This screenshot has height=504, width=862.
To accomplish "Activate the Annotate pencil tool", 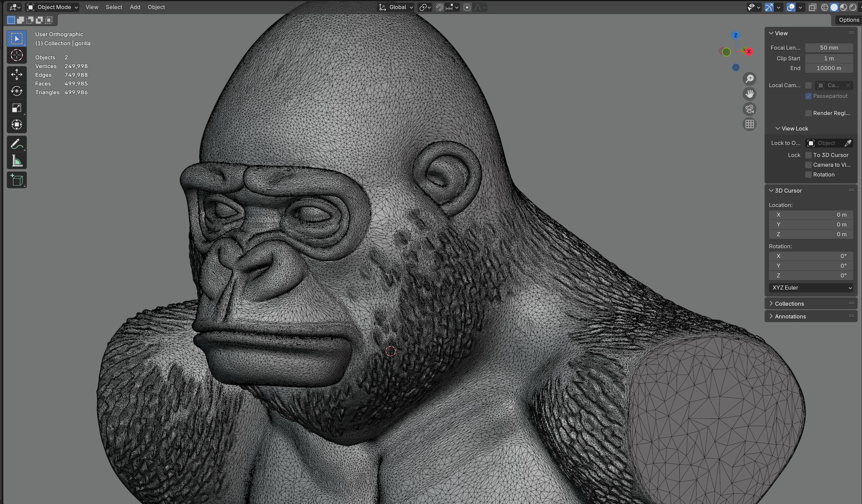I will point(16,144).
